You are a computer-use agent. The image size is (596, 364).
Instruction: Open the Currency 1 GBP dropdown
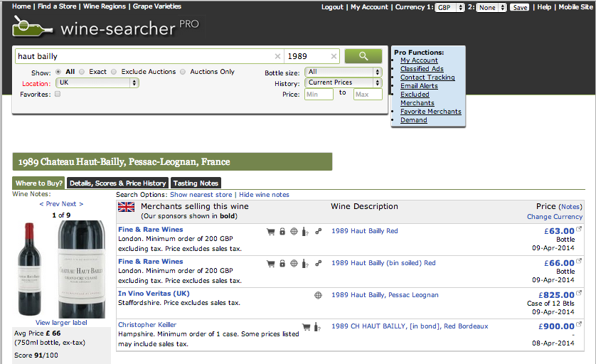[x=449, y=7]
